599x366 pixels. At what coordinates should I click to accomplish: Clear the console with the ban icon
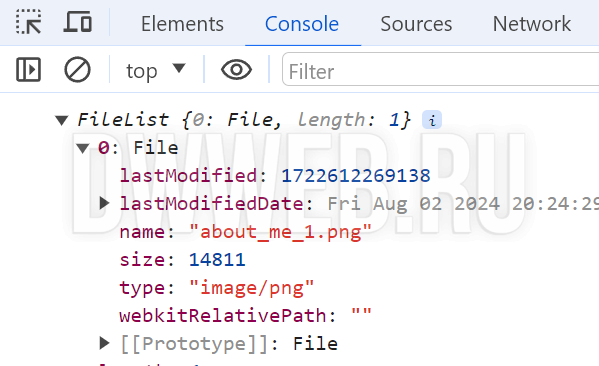(x=77, y=70)
